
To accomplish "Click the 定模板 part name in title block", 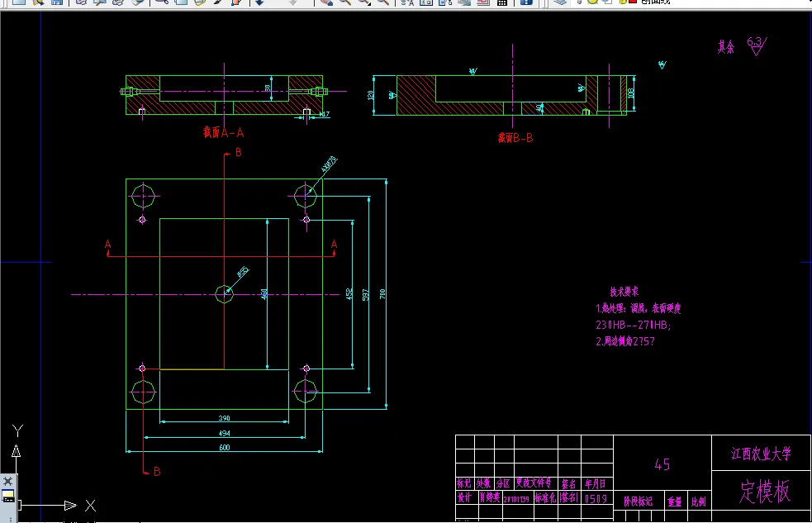I will pyautogui.click(x=765, y=491).
